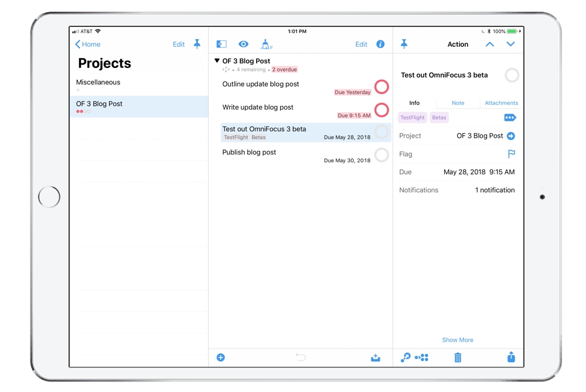Click TestFlight tag in outline row

236,137
